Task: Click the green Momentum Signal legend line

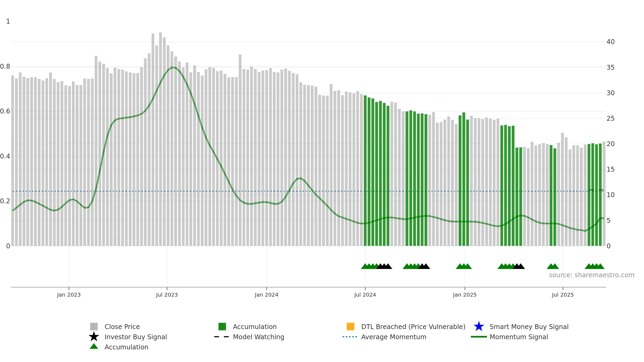Action: [x=479, y=337]
